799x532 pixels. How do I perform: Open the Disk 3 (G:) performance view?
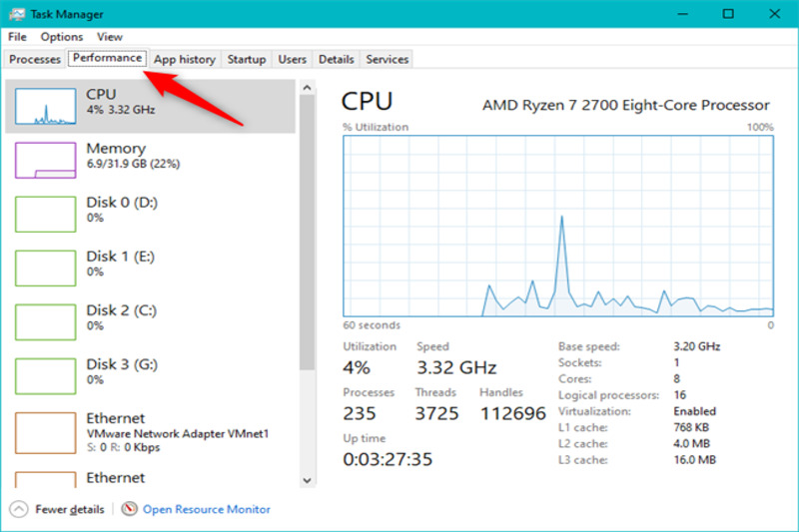tap(122, 371)
